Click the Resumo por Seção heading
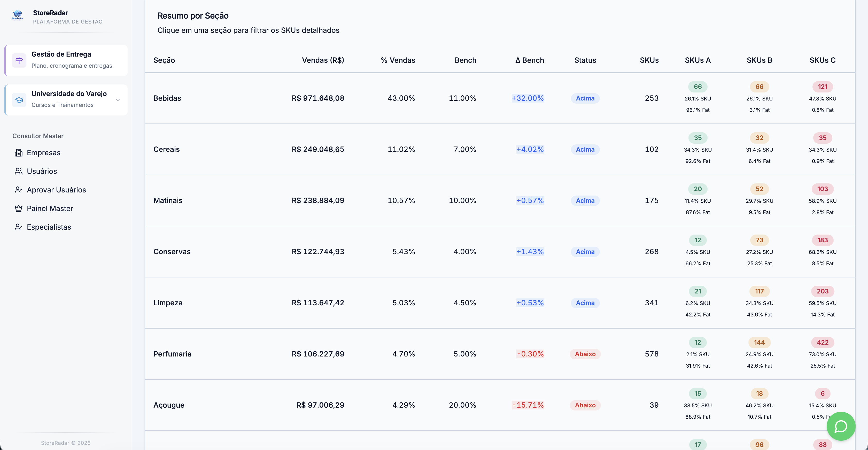 (x=193, y=16)
